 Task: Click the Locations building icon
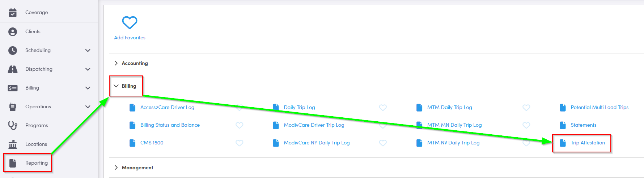tap(13, 144)
